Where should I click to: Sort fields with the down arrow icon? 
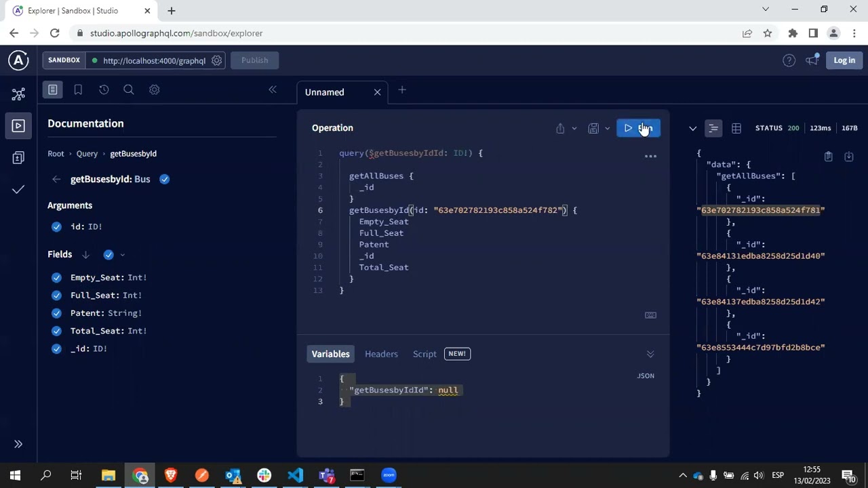[85, 255]
